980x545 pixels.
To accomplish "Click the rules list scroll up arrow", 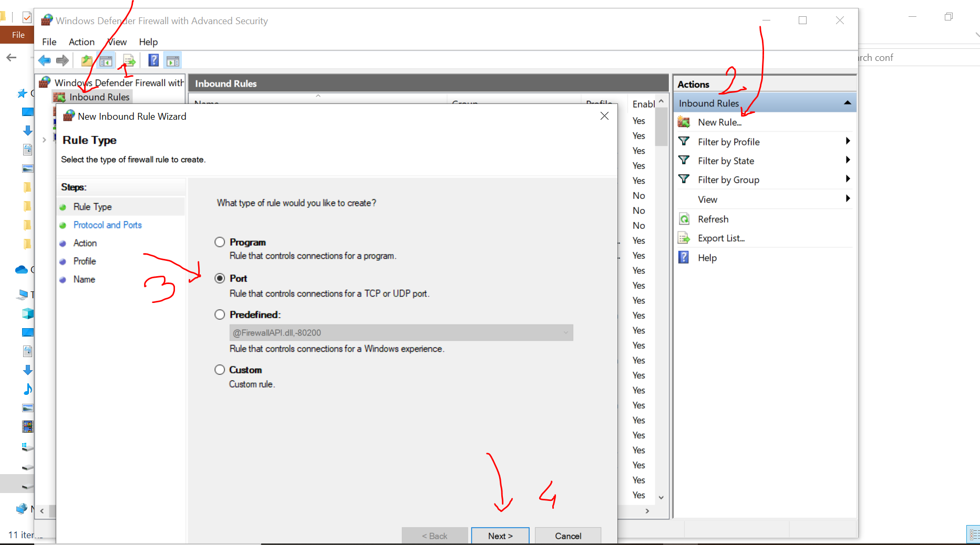I will coord(662,101).
